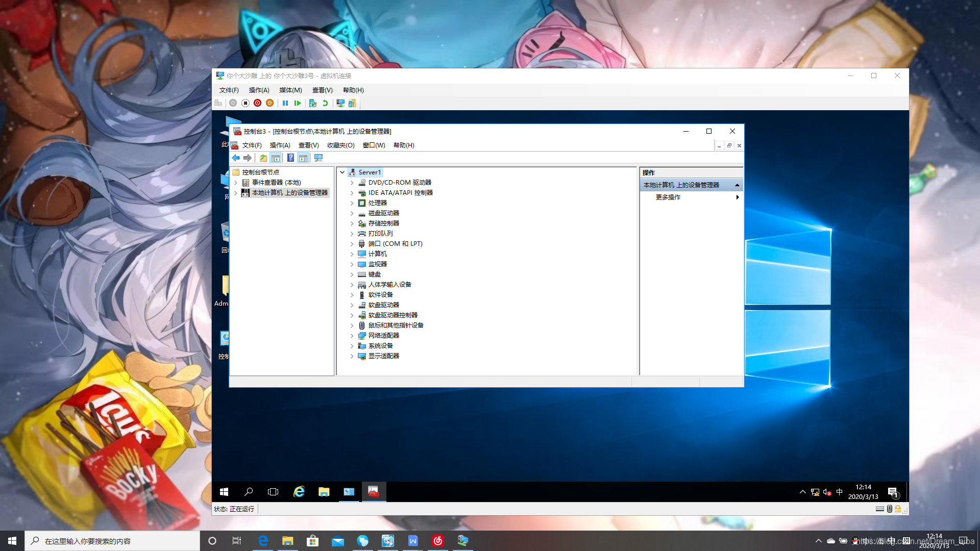
Task: Click the guest VM Start button
Action: point(224,492)
